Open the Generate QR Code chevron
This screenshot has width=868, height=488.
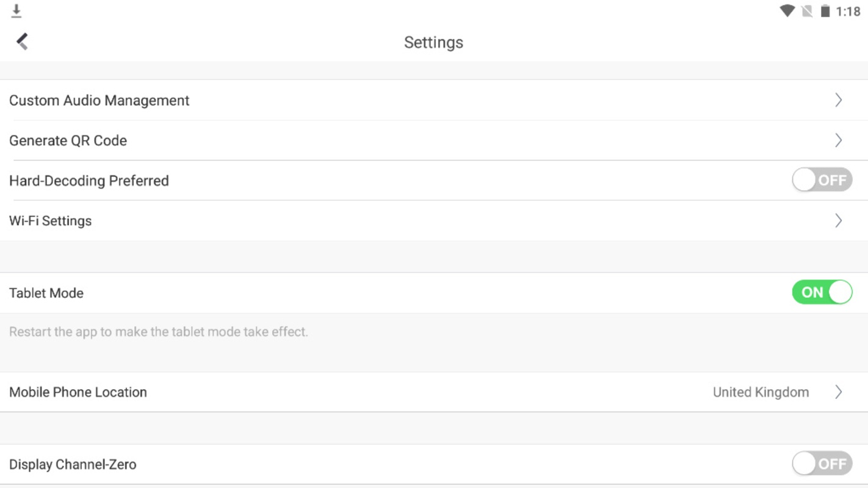(839, 140)
